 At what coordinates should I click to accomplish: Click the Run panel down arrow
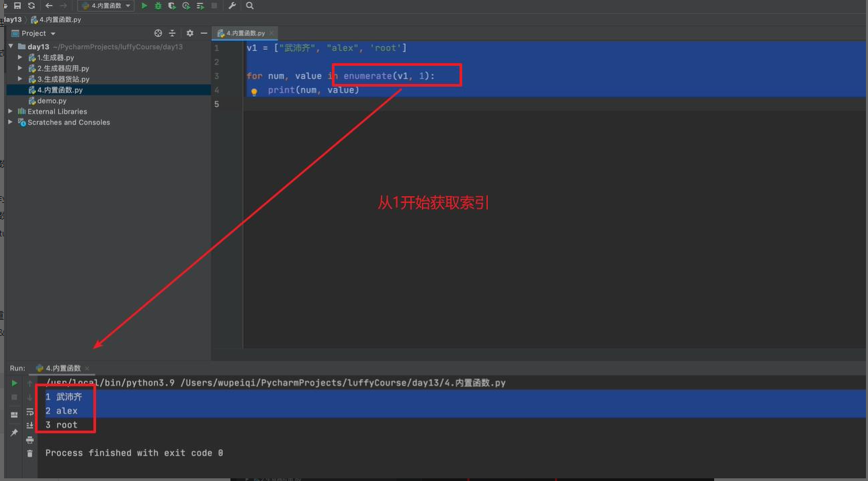(30, 397)
